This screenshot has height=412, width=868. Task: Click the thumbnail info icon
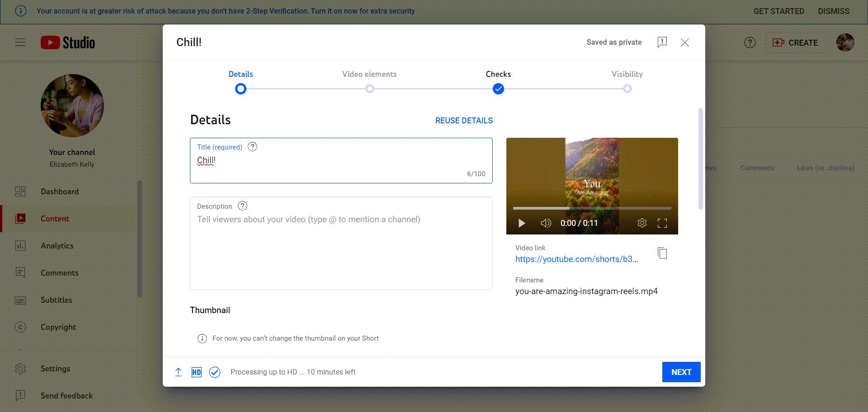pos(202,338)
